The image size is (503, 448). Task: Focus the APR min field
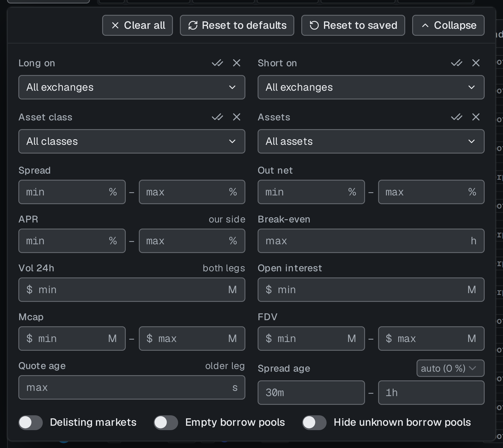pos(72,241)
